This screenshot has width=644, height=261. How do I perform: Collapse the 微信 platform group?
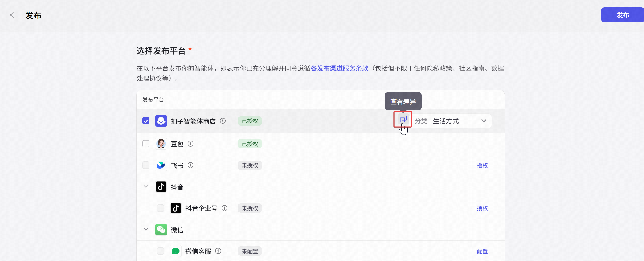[146, 229]
